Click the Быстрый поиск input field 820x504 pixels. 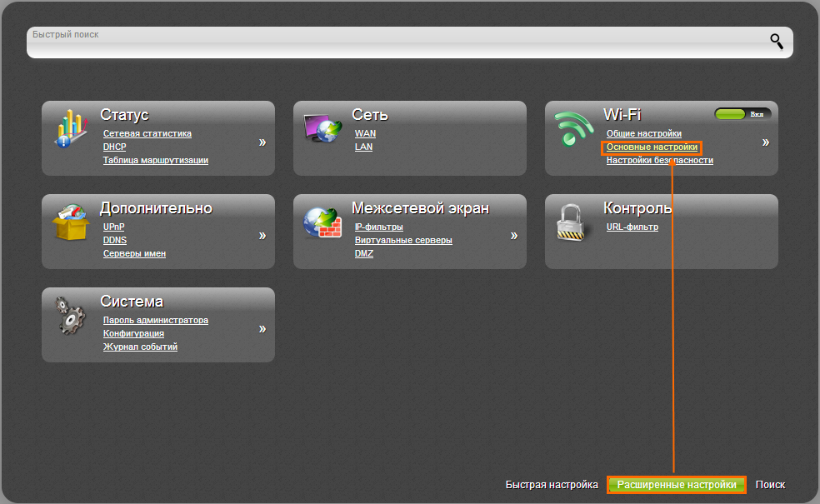point(392,43)
